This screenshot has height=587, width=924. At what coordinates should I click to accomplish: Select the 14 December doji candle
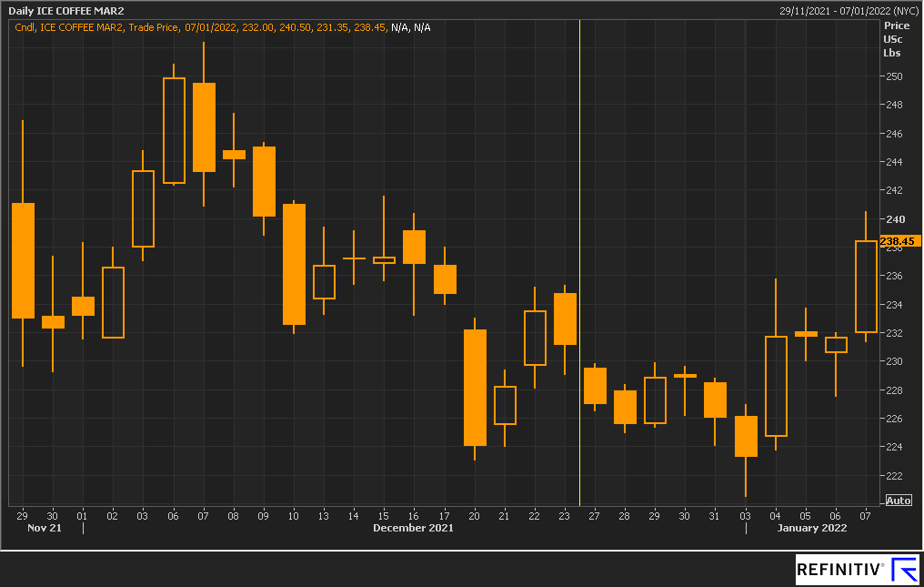(x=354, y=258)
